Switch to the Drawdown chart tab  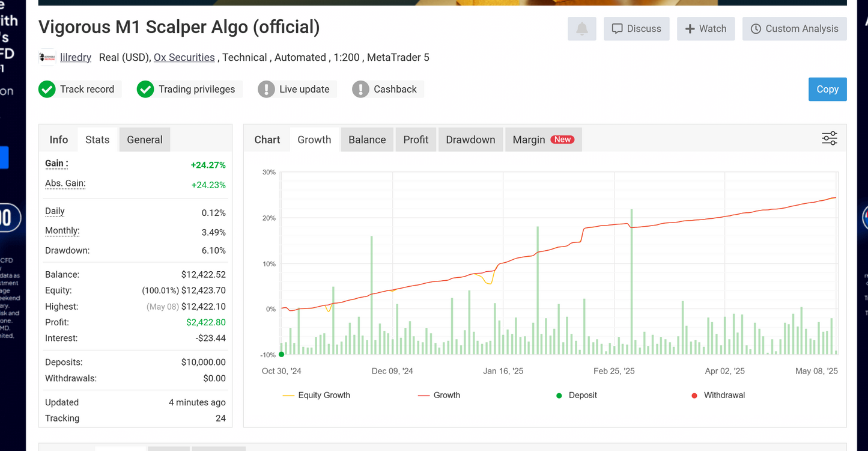click(470, 139)
